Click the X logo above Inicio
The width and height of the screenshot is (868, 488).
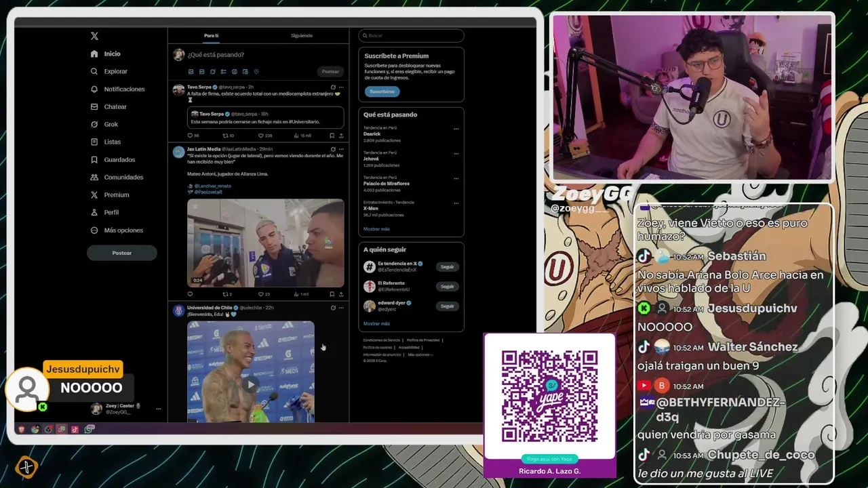point(94,36)
